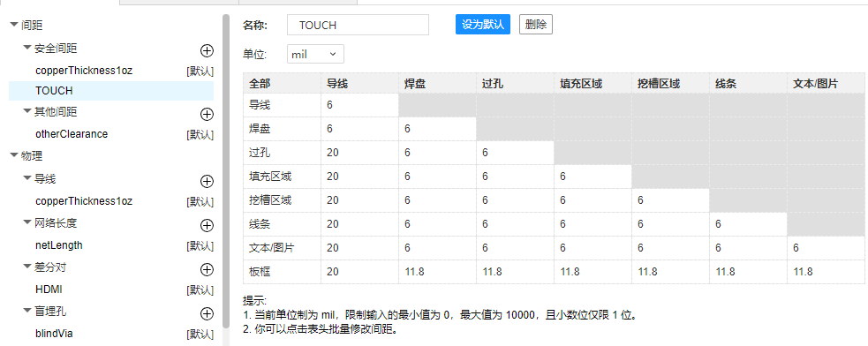Edit 挖槽区域 row 挖槽区域 column cell
Screen dimensions: 868x346
pyautogui.click(x=670, y=200)
